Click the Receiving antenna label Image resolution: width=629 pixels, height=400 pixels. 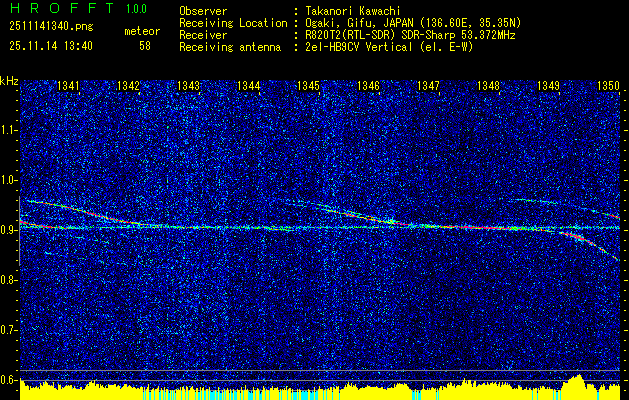pos(230,47)
